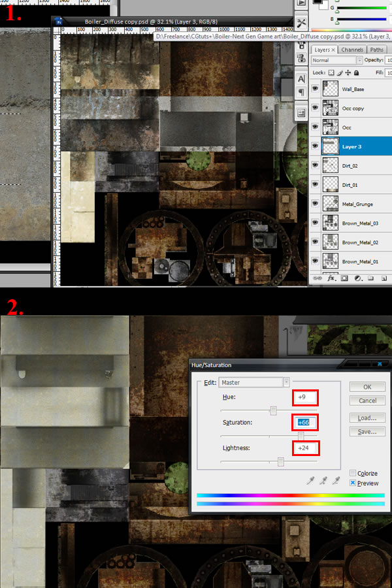The image size is (392, 588).
Task: Create new adjustment layer icon
Action: 357,278
